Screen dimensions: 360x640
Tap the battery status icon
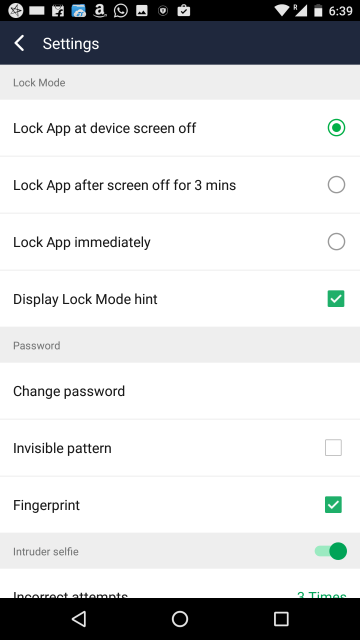(x=318, y=11)
